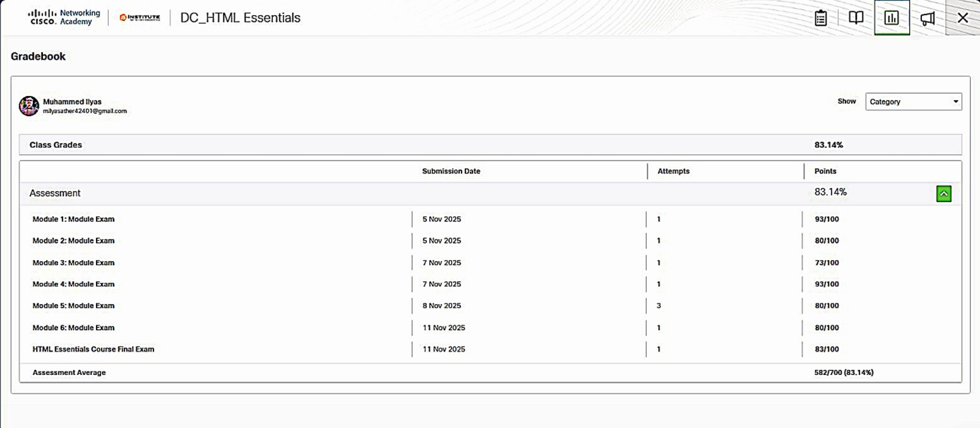The width and height of the screenshot is (980, 428).
Task: Click the DC_HTML Essentials course title
Action: [241, 18]
